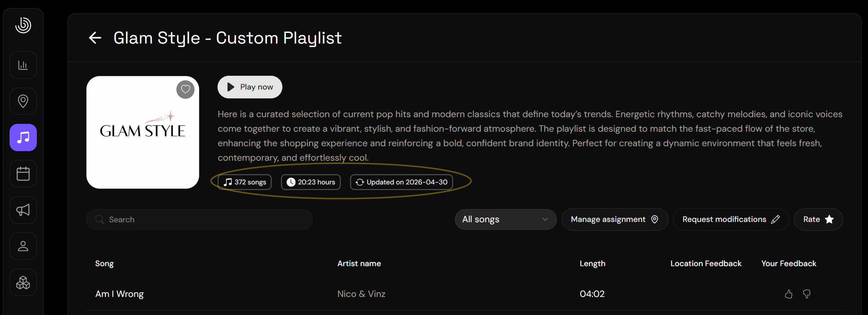Viewport: 868px width, 315px height.
Task: Click the spiral app logo
Action: [x=23, y=25]
